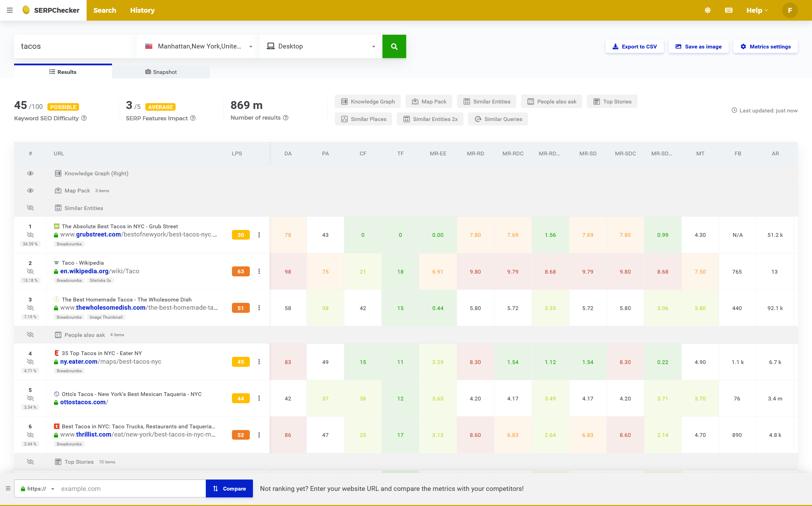The width and height of the screenshot is (812, 506).
Task: Open History from the top menu
Action: (x=142, y=10)
